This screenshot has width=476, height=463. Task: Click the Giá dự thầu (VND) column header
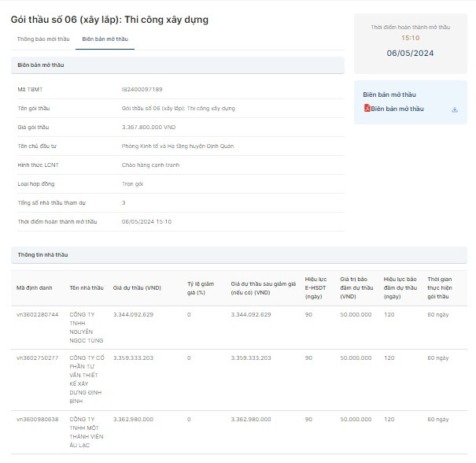(x=137, y=287)
